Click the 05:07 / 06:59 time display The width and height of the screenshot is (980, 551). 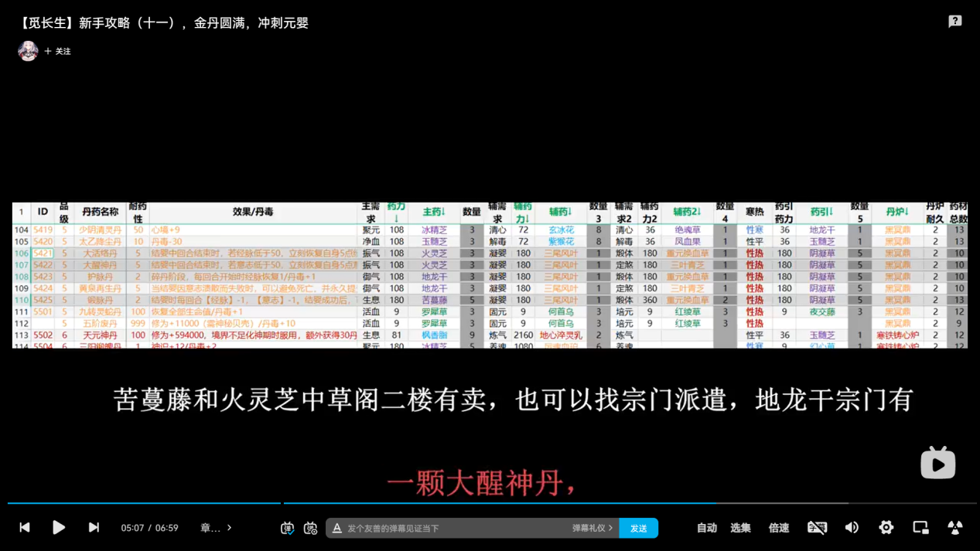click(149, 528)
